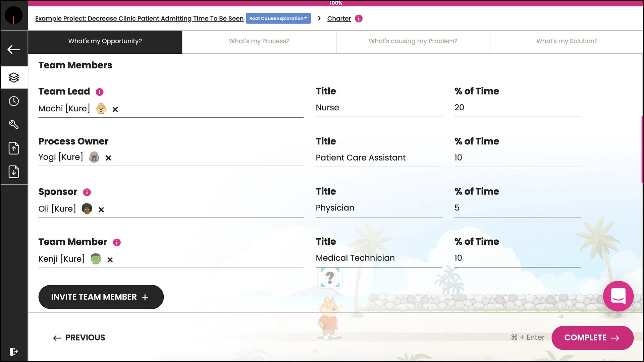Show Team Lead info tooltip
The height and width of the screenshot is (362, 644).
tap(100, 92)
